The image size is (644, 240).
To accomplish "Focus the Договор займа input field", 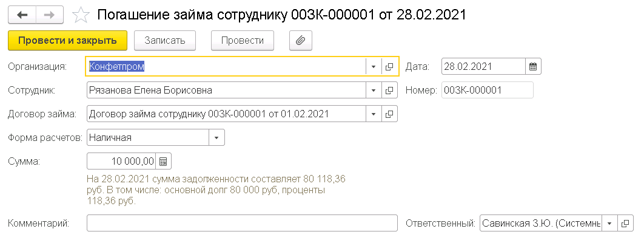I will click(226, 114).
